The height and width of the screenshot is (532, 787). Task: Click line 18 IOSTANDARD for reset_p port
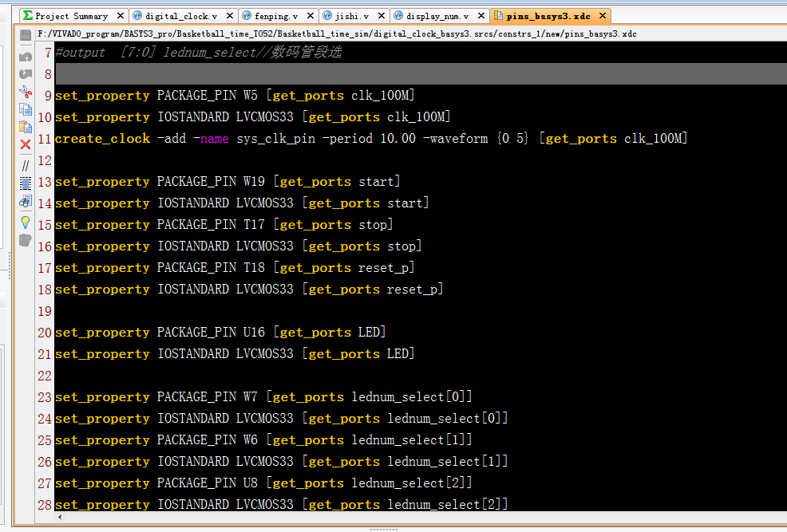[x=250, y=290]
